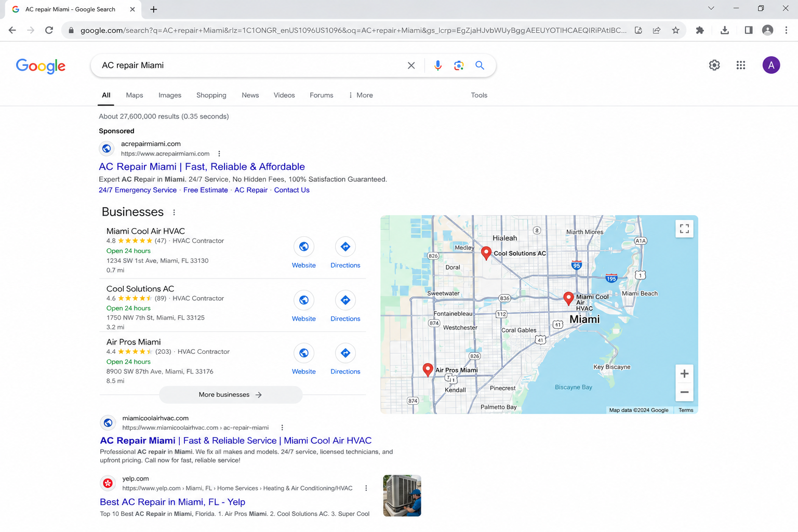Clear the search box with X
798x532 pixels.
click(411, 65)
